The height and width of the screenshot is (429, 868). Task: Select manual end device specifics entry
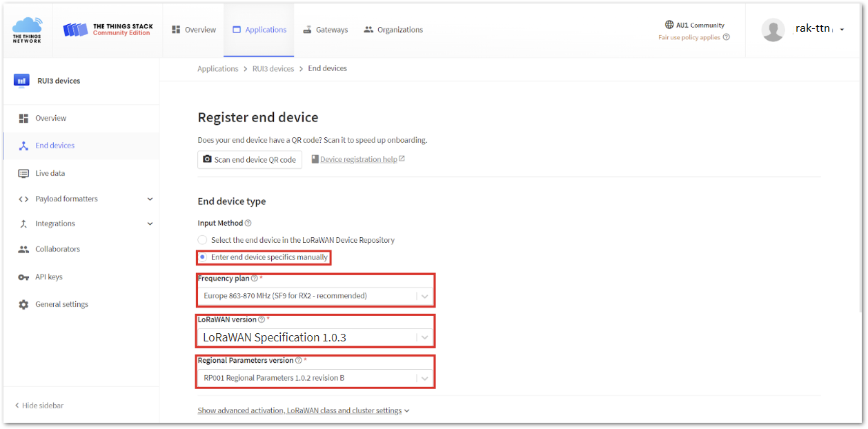click(202, 257)
